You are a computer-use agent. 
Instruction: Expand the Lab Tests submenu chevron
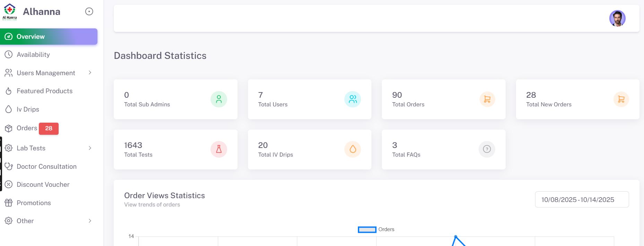point(90,148)
